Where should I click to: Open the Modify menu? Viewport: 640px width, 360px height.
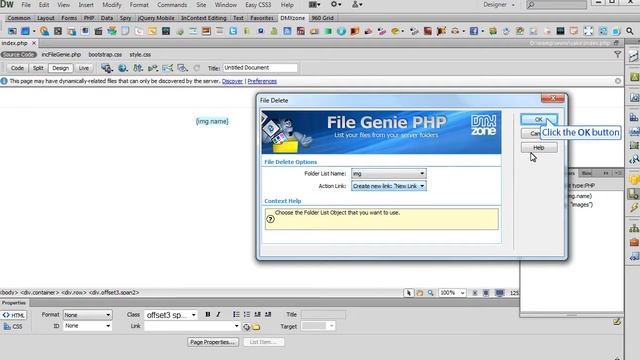click(111, 5)
